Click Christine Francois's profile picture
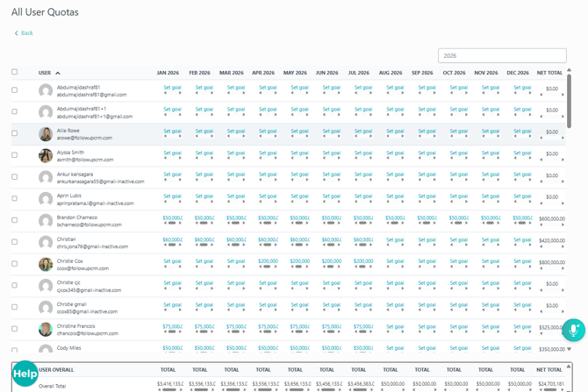Screen dimensions: 588x392 [x=46, y=330]
